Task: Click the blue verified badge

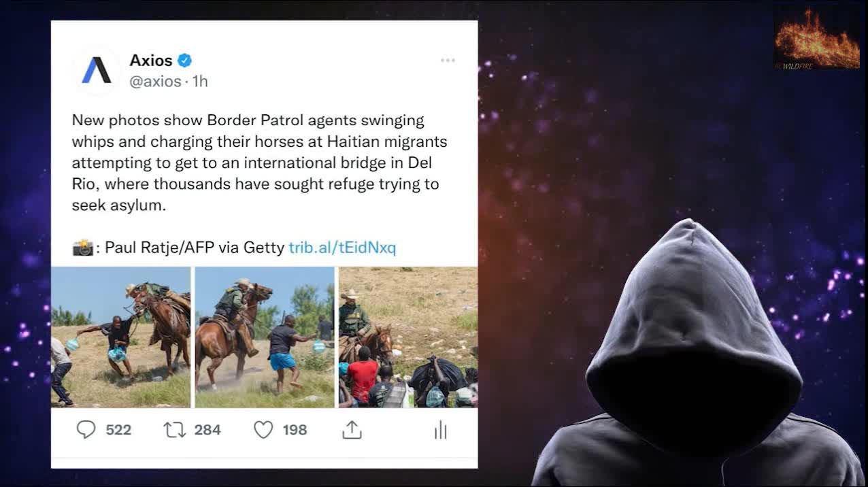Action: 184,61
